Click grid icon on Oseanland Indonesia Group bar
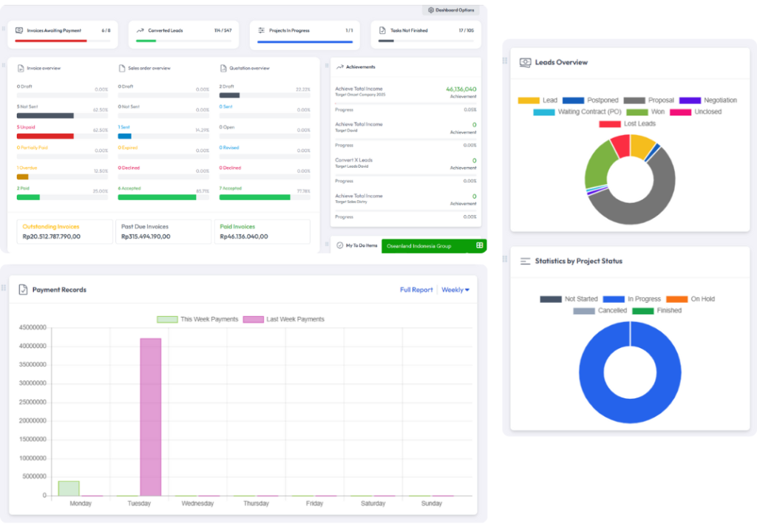 (479, 245)
